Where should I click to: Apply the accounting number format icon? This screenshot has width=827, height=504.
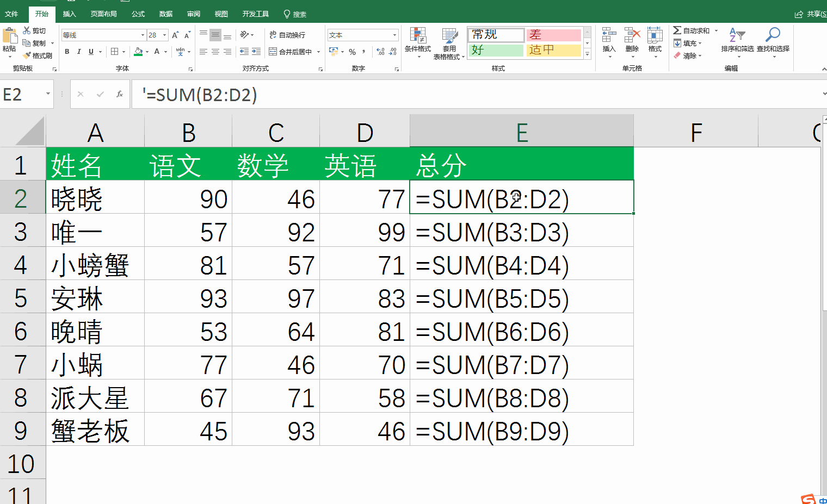(334, 52)
